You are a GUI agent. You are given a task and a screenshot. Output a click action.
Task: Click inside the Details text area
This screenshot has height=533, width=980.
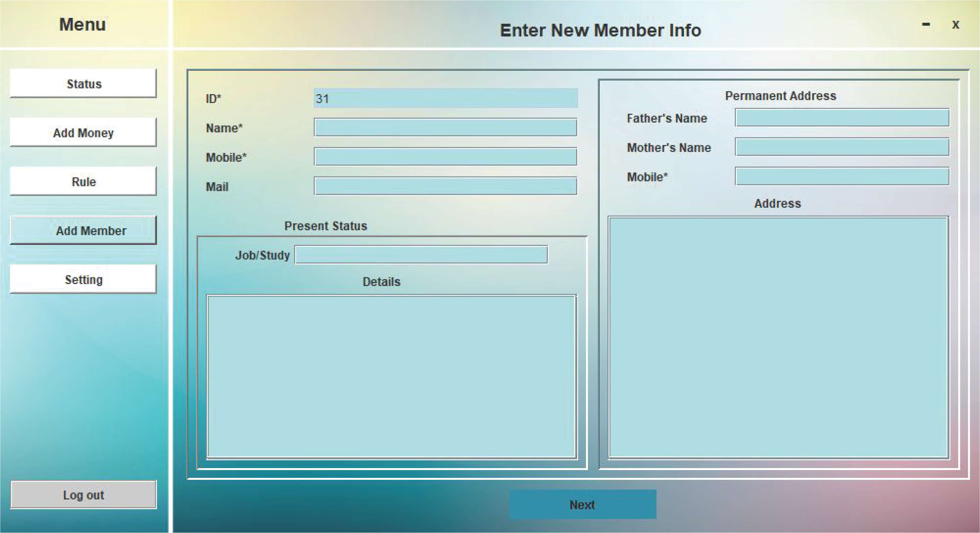(x=391, y=376)
